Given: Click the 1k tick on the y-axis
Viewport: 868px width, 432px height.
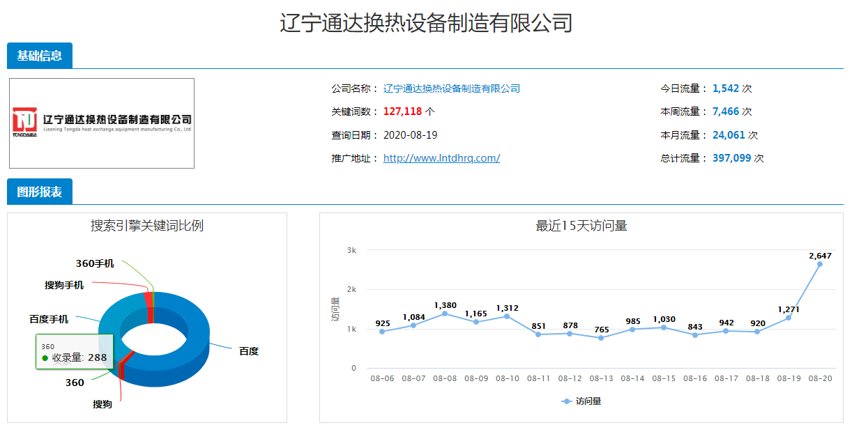Looking at the screenshot, I should pyautogui.click(x=352, y=329).
